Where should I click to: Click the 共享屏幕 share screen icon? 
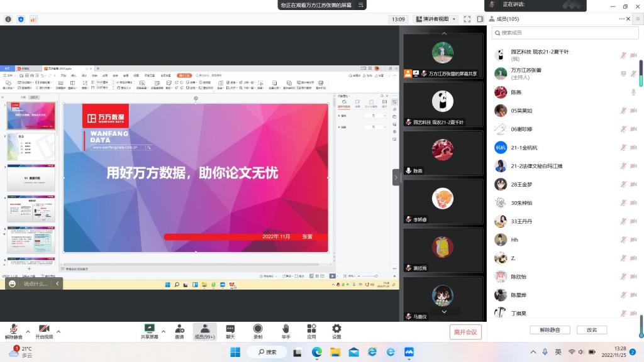(150, 331)
